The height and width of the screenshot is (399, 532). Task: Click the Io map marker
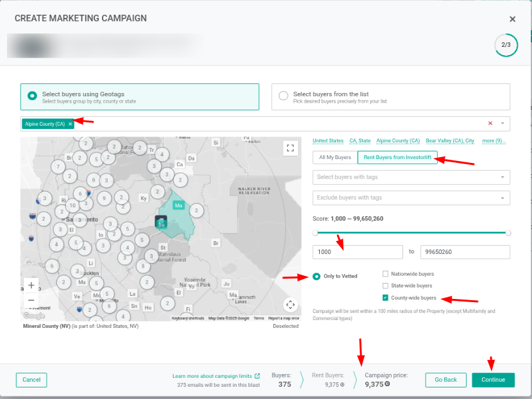coord(101,235)
